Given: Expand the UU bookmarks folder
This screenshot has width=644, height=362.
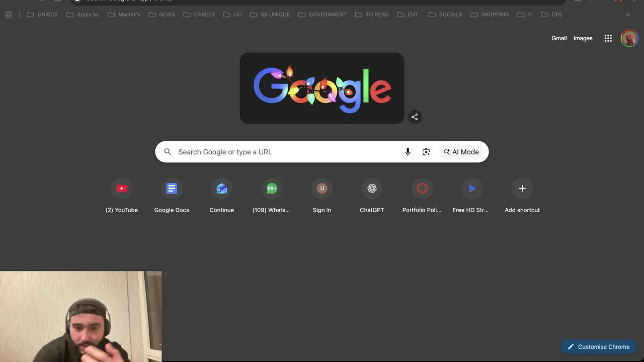Looking at the screenshot, I should pyautogui.click(x=233, y=15).
